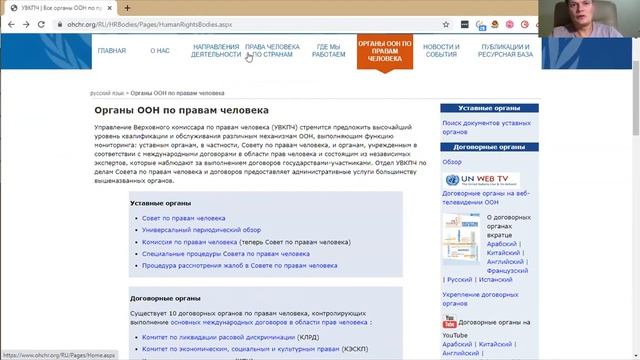The image size is (640, 360).
Task: Open Комитет по ликвидации расовой дискриминации
Action: tap(218, 338)
